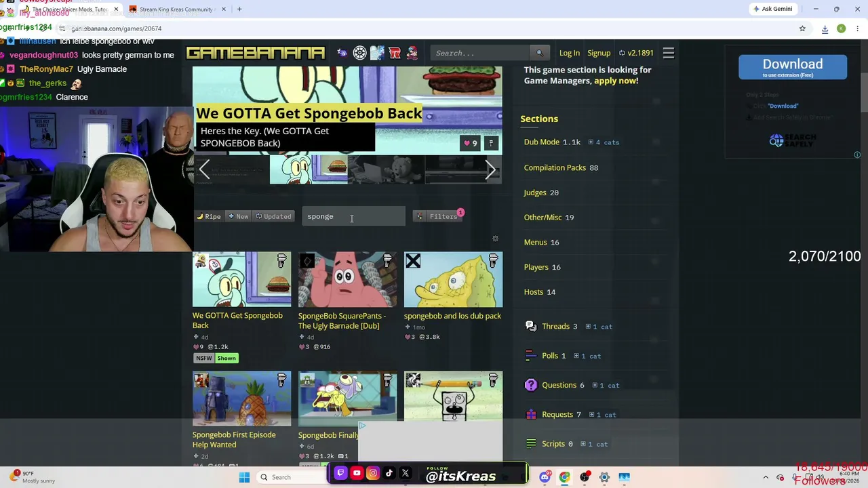Expand Dub Mode 4 cats
Image resolution: width=868 pixels, height=488 pixels.
click(x=604, y=142)
